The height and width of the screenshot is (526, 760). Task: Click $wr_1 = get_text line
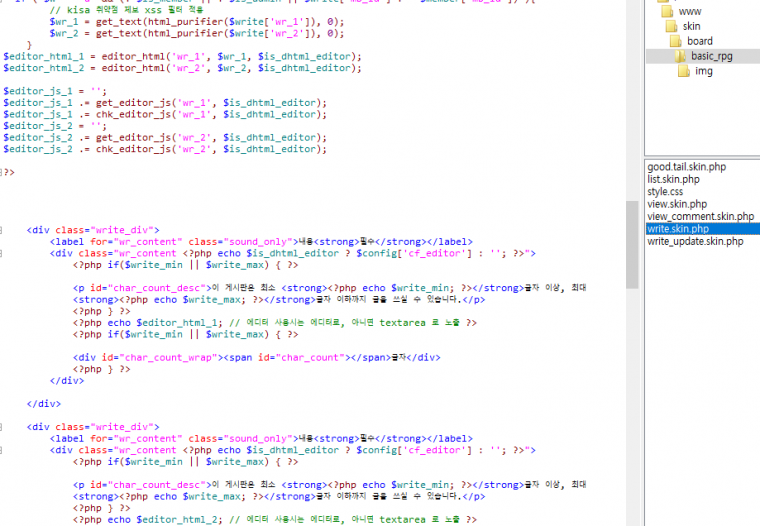coord(196,22)
